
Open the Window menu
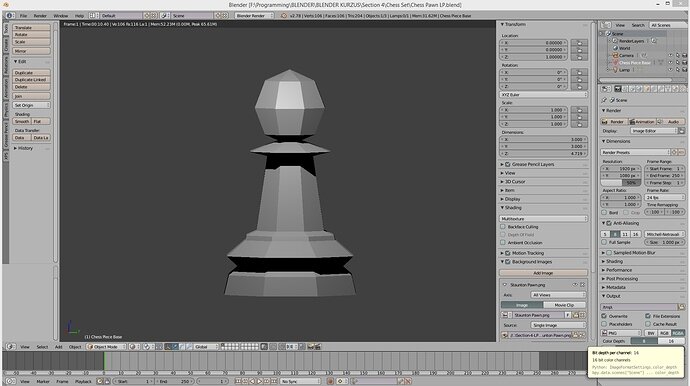click(x=61, y=15)
